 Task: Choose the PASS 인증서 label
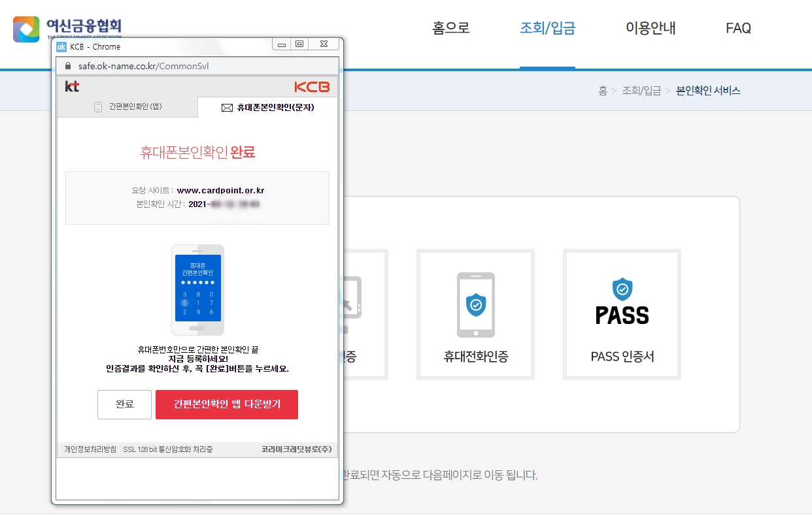(622, 357)
